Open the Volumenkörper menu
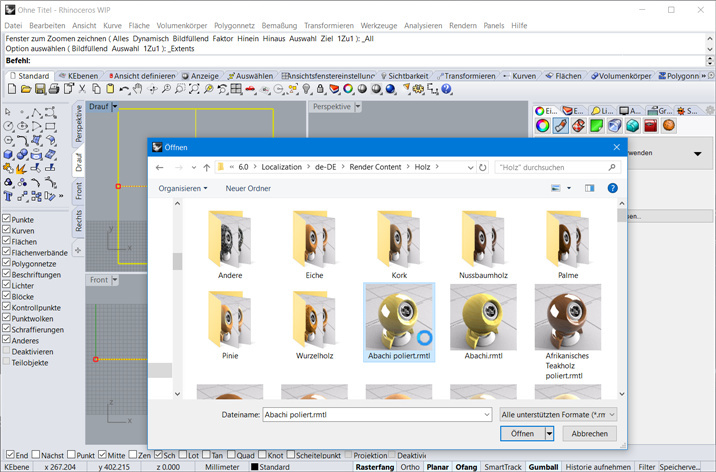 182,26
